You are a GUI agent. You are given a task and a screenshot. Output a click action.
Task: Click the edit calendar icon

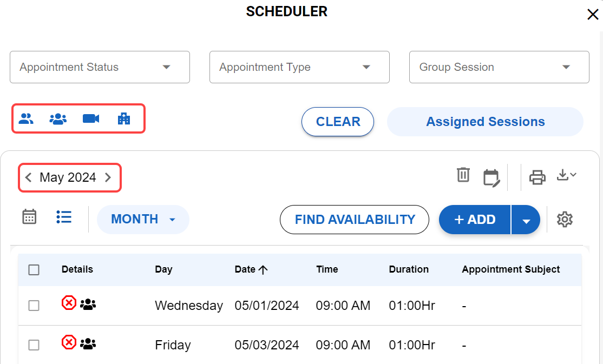pos(491,177)
